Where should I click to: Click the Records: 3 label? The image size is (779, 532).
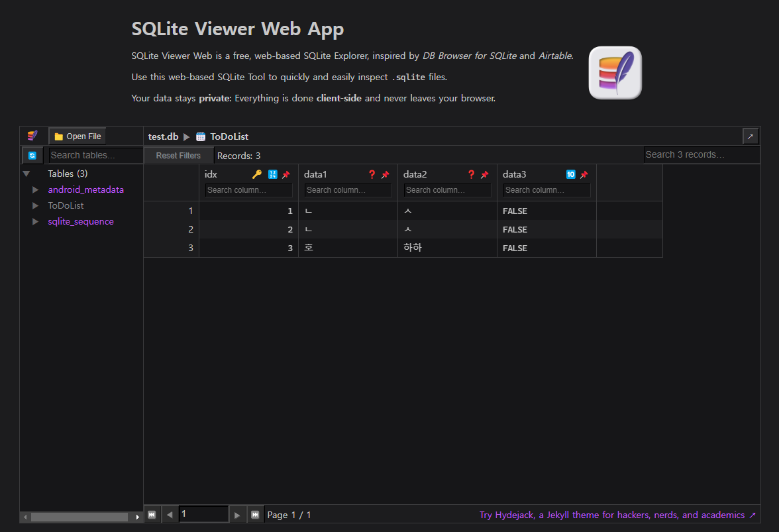click(238, 156)
